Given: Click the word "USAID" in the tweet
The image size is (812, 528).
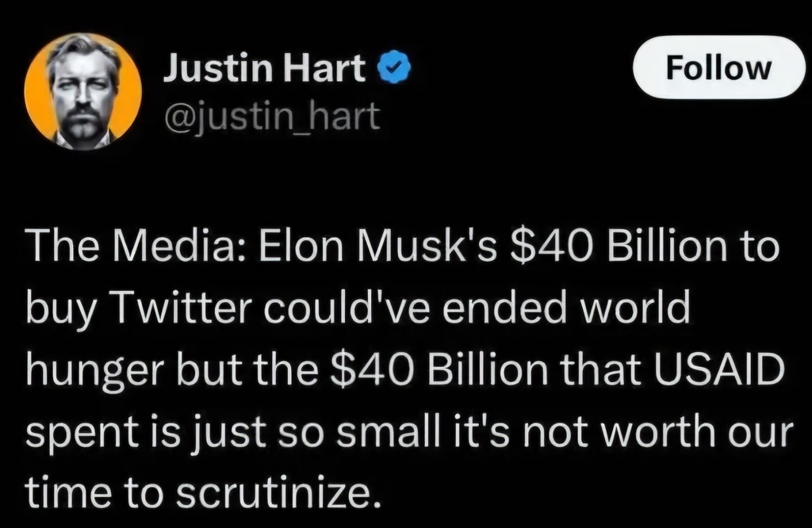Looking at the screenshot, I should pos(724,368).
